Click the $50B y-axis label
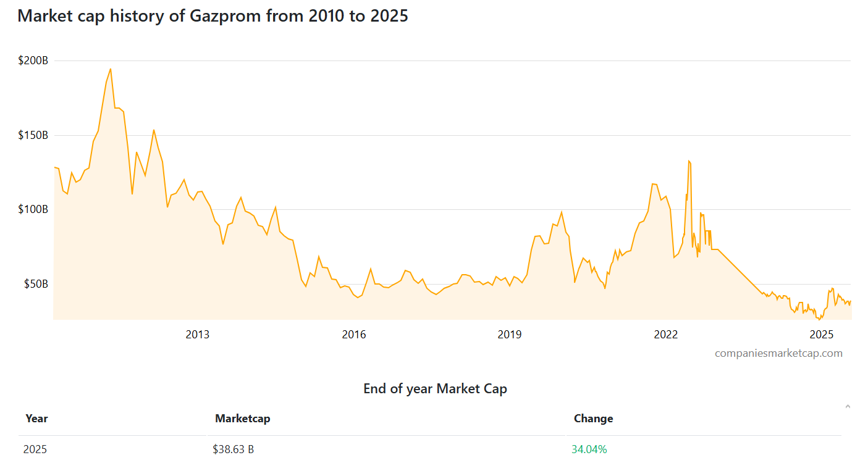 click(36, 284)
